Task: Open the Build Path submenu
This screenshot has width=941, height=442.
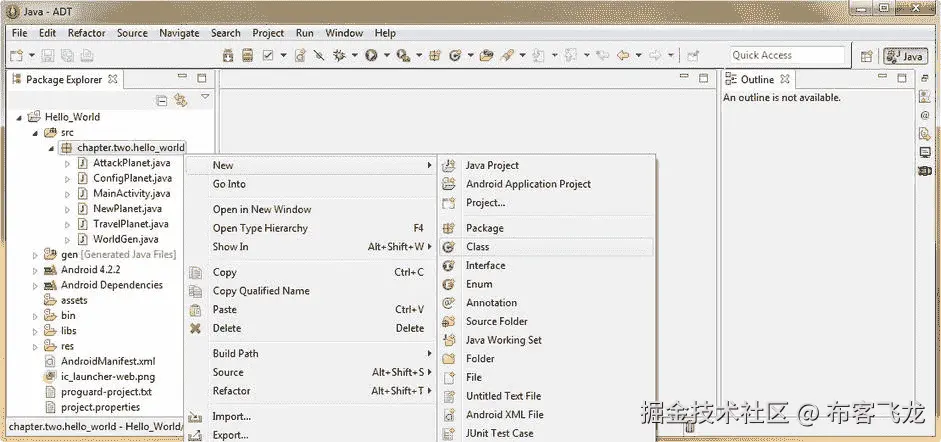Action: [310, 353]
